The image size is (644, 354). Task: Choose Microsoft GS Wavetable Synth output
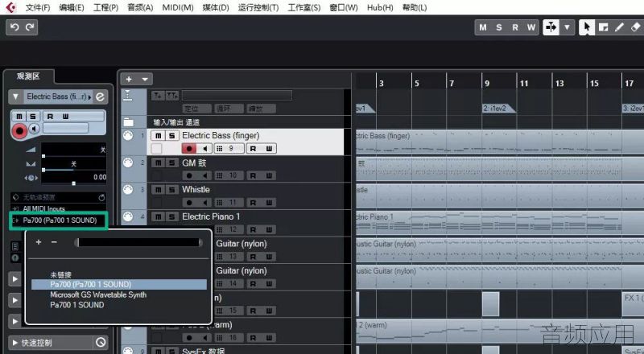click(98, 294)
